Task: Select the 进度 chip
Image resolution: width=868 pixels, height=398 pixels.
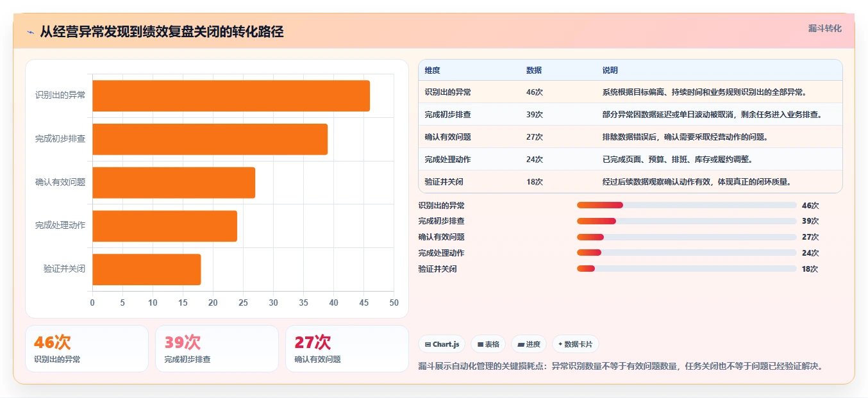Action: [x=529, y=344]
